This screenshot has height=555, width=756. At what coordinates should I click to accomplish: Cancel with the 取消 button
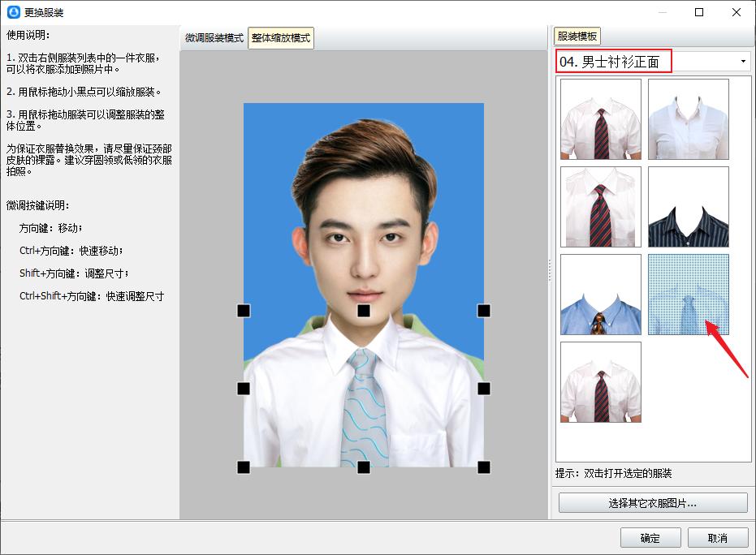(718, 538)
